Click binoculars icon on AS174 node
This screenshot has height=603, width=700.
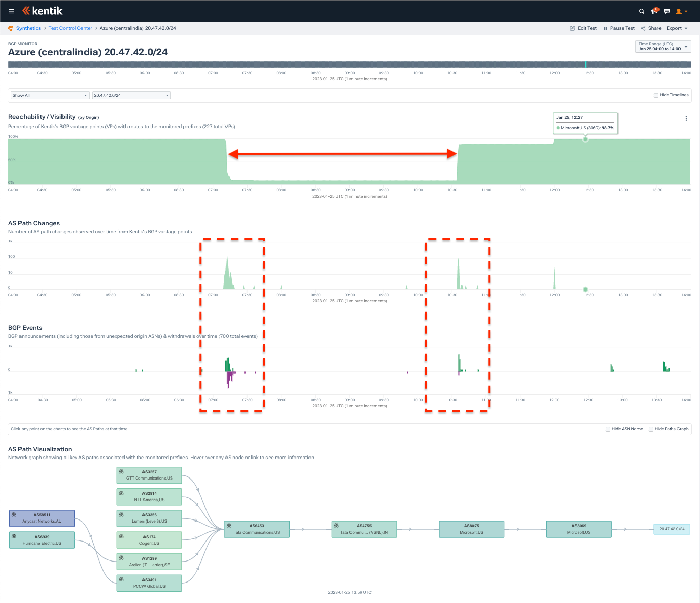coord(121,536)
